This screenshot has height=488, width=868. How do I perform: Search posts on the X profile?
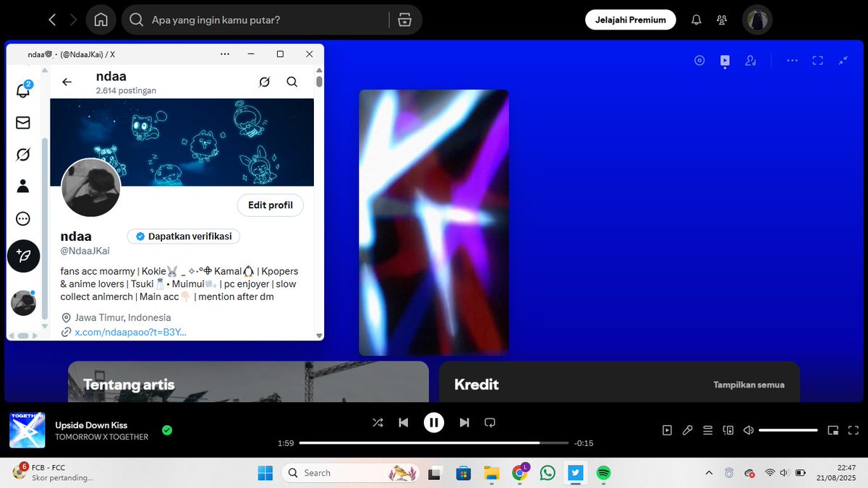pos(292,82)
